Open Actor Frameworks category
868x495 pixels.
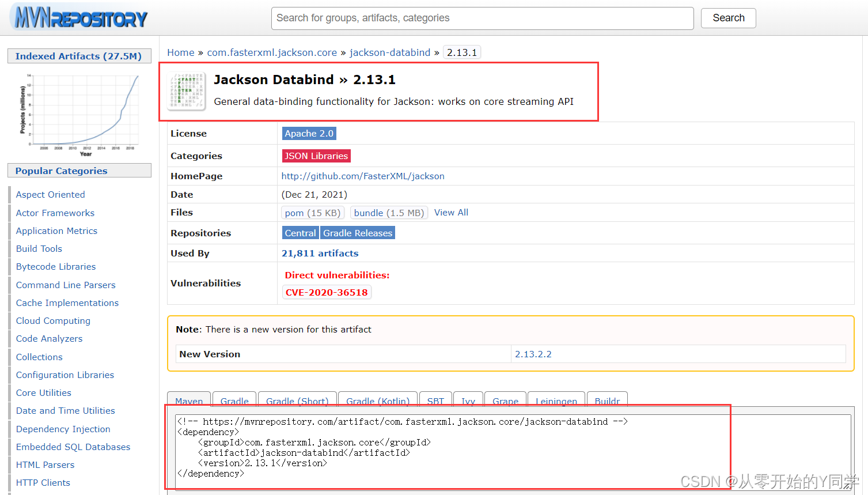55,213
